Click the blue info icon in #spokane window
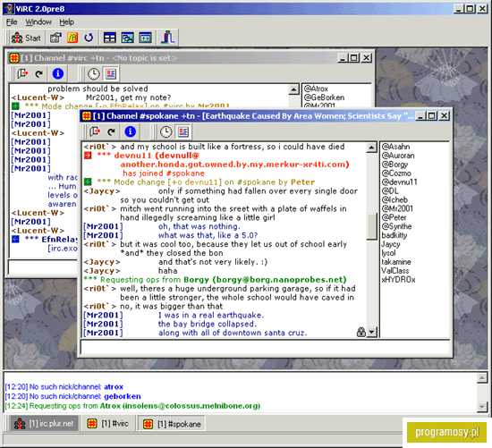 (131, 131)
